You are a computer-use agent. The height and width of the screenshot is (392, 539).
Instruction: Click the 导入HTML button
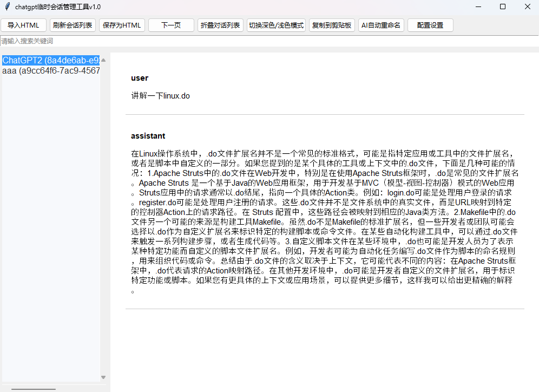pos(23,25)
